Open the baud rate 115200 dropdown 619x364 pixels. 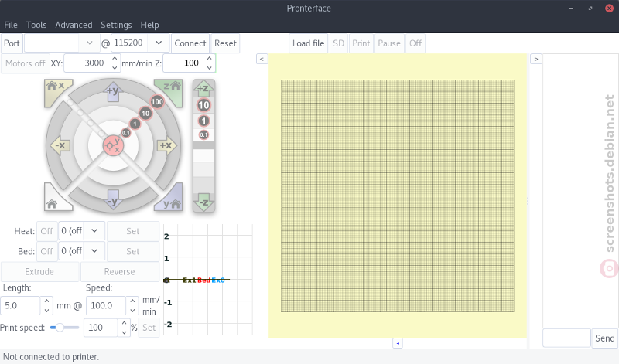159,43
